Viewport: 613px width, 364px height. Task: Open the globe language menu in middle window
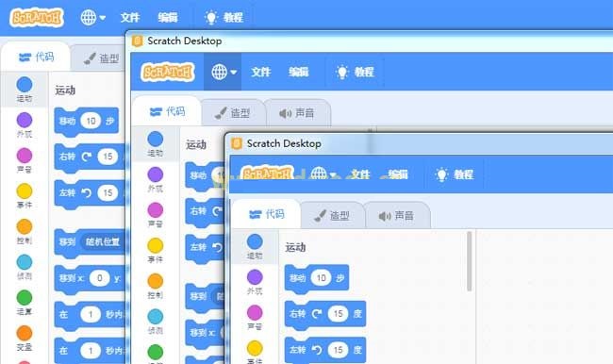pos(223,72)
